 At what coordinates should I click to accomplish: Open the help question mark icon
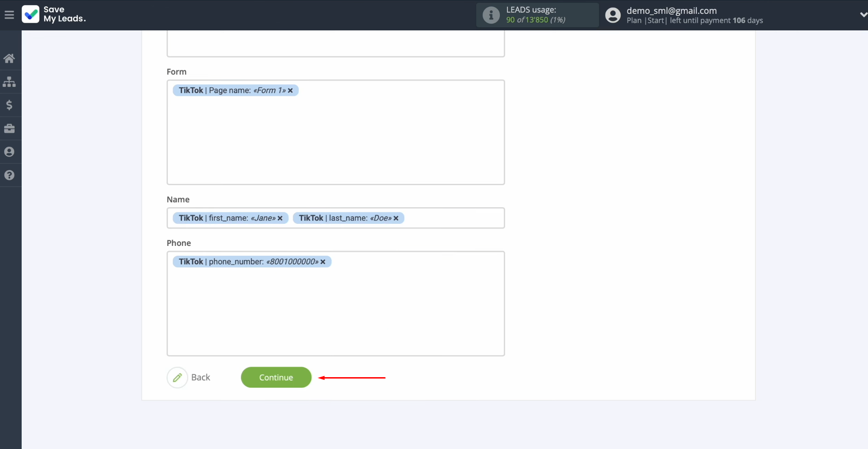9,175
